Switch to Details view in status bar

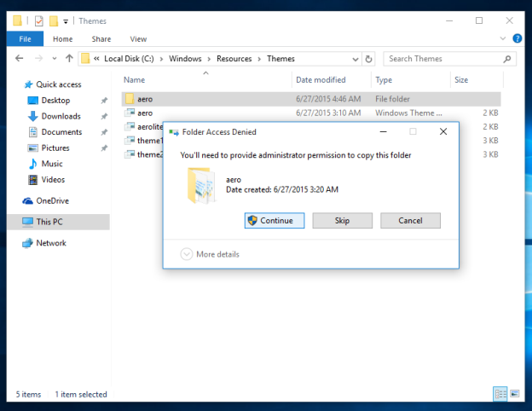point(500,394)
